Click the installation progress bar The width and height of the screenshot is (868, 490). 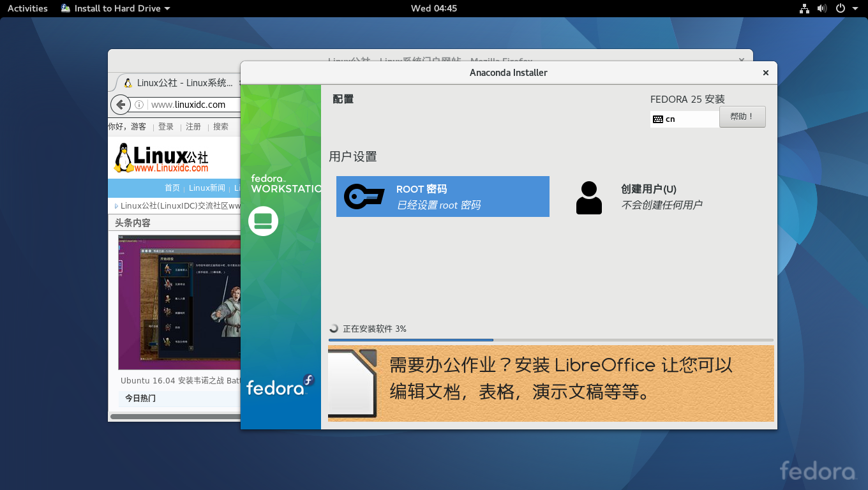pos(551,340)
